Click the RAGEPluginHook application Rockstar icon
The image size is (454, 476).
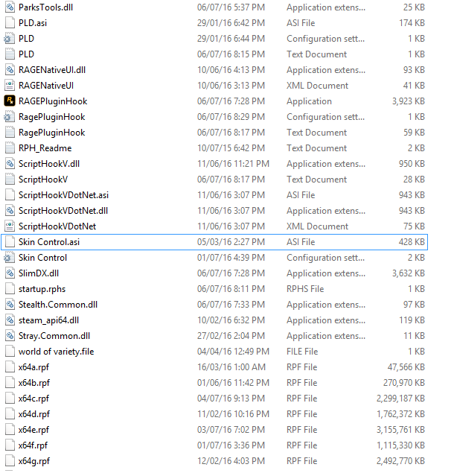(x=10, y=101)
